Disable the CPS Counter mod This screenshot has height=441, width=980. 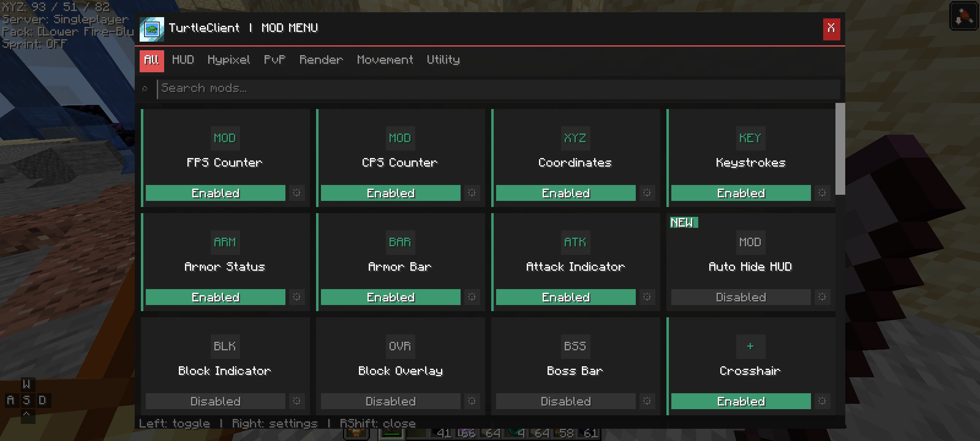pos(391,193)
